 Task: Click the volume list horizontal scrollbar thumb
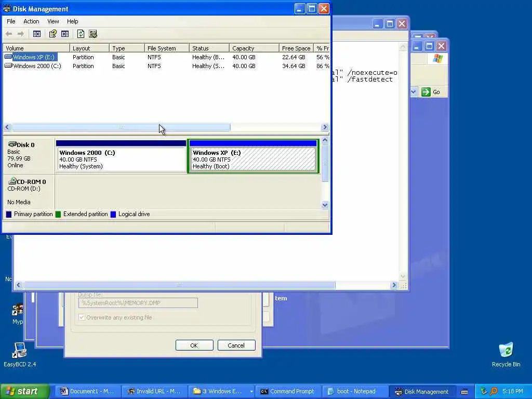click(121, 127)
